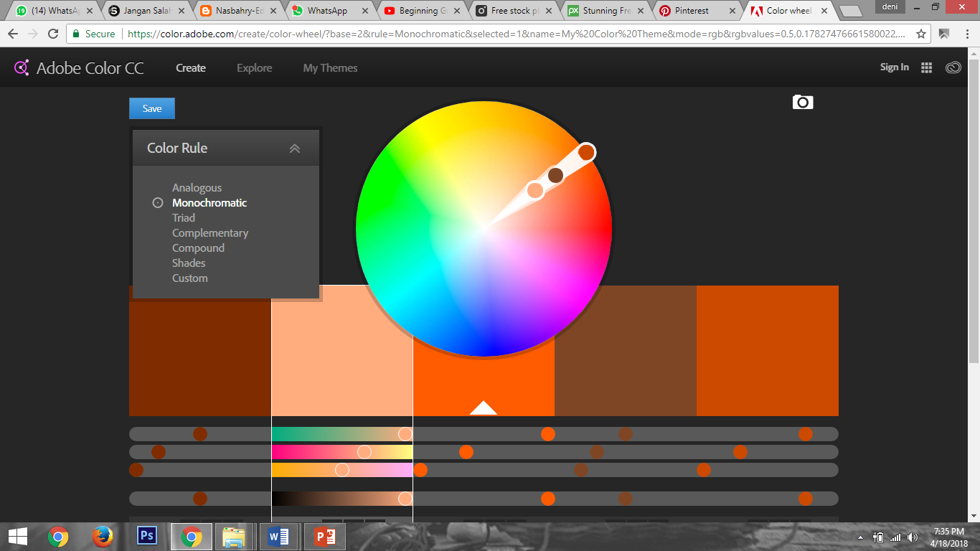Viewport: 980px width, 551px height.
Task: Open the Explore menu item
Action: [254, 68]
